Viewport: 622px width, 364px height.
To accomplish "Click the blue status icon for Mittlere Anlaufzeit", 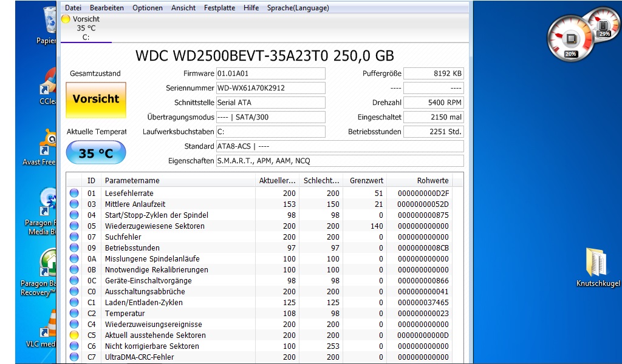I will click(x=74, y=204).
